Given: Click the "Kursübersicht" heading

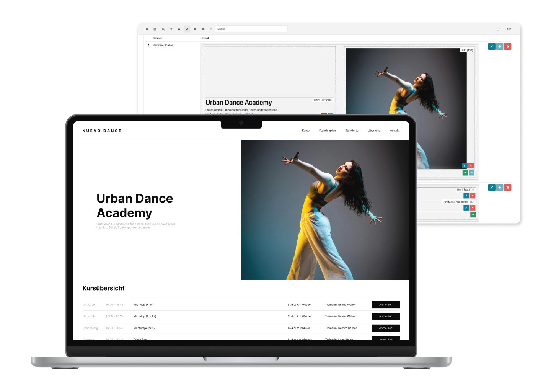Looking at the screenshot, I should click(104, 288).
